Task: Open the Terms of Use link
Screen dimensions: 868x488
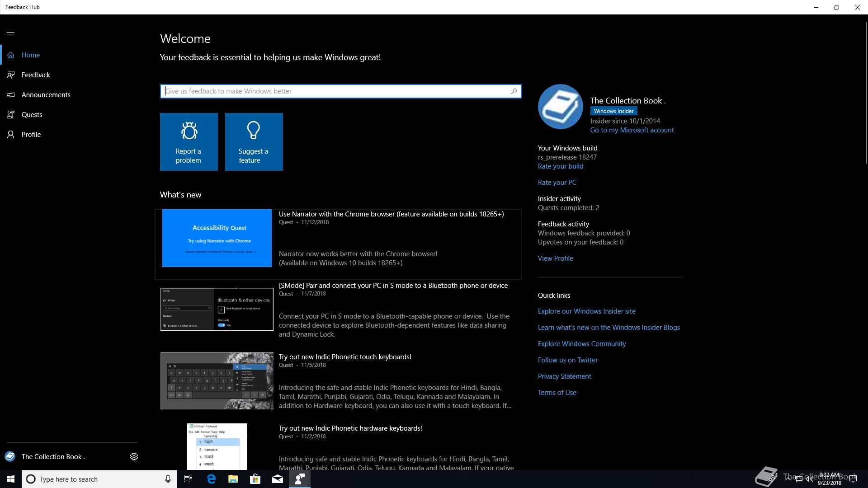Action: click(557, 393)
